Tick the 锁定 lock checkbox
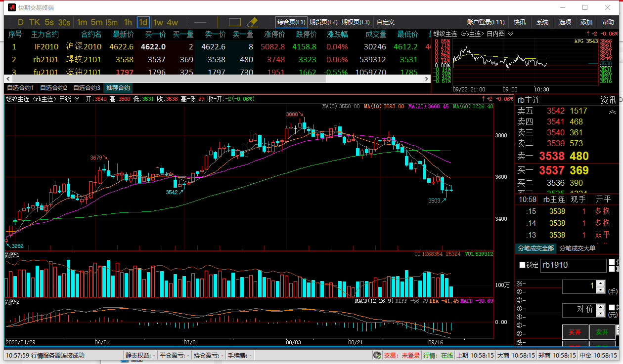Screen dimensions: 623x364 point(523,265)
